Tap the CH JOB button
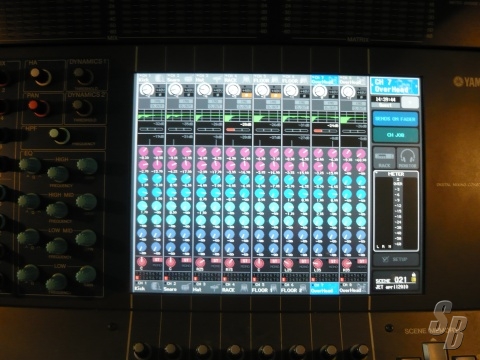Screen dimensions: 480x360 click(x=395, y=135)
